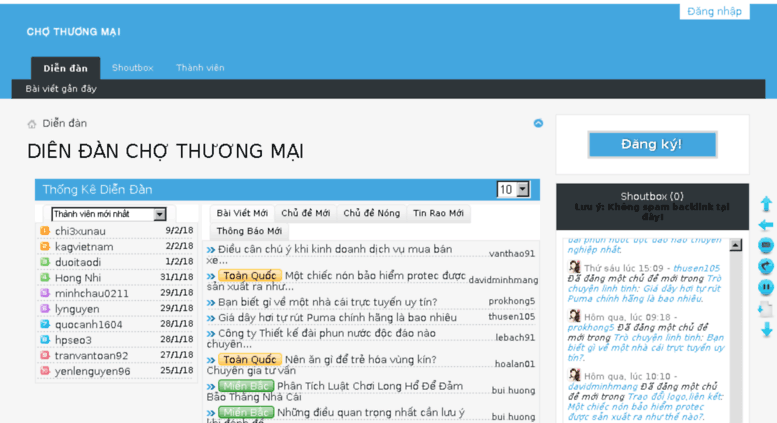Open the 'Thành viên mới nhất' dropdown
Viewport: 777px width, 423px height.
tap(109, 214)
